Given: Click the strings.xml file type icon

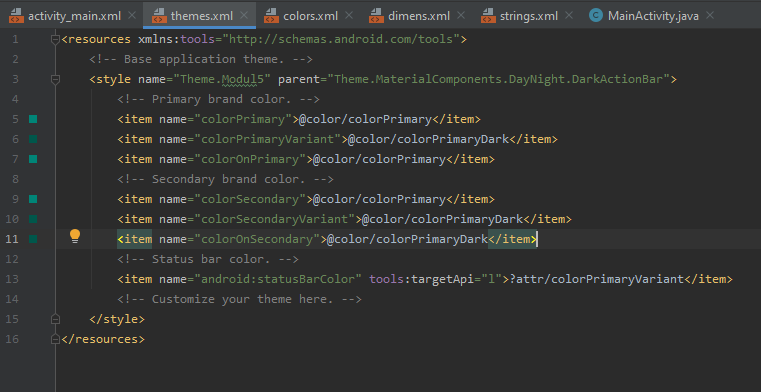Looking at the screenshot, I should 488,16.
